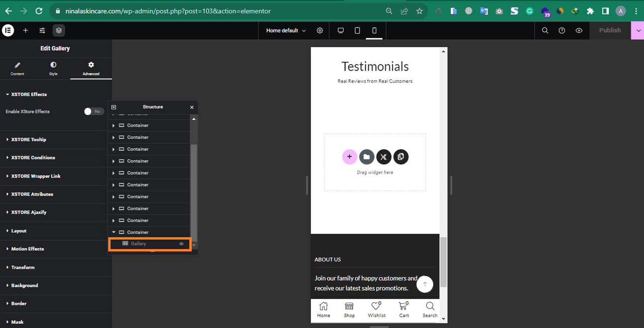The image size is (644, 328).
Task: Click the copy/paste icon in the drop area
Action: [400, 157]
